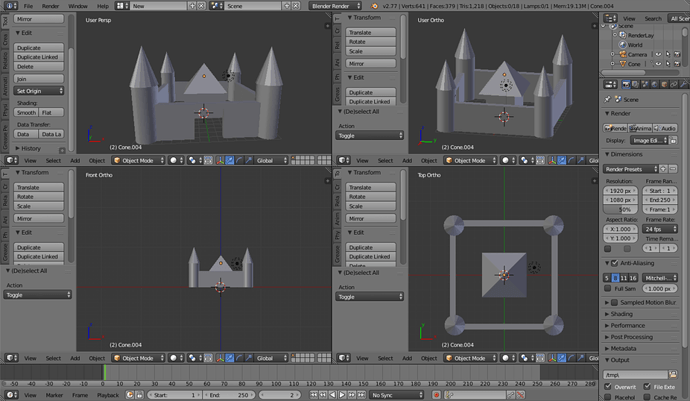This screenshot has width=690, height=401.
Task: Click the Audio render button
Action: [666, 128]
